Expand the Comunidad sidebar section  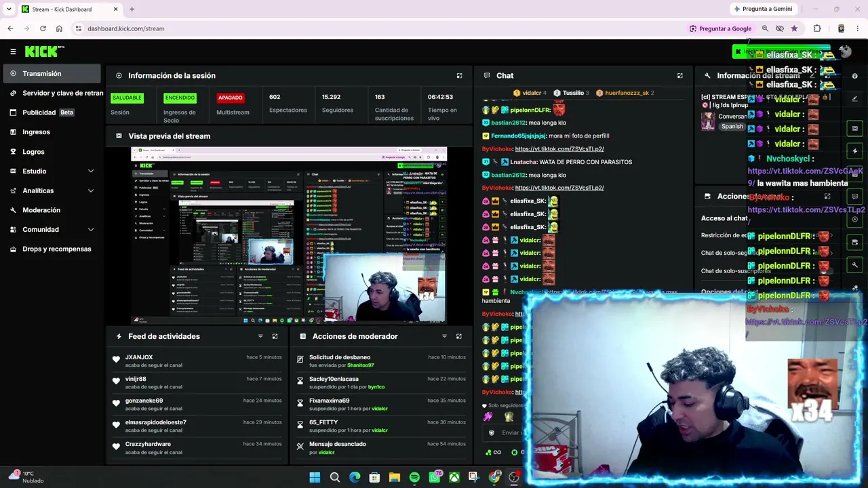click(91, 230)
